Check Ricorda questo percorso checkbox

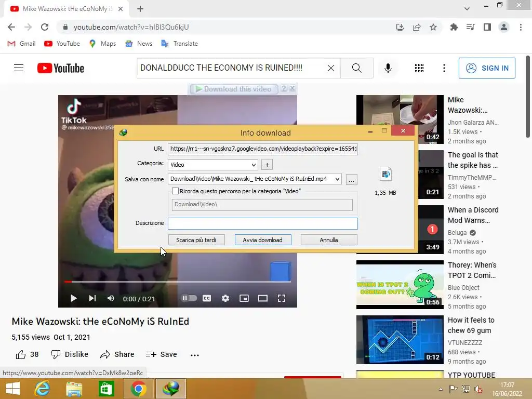point(175,191)
